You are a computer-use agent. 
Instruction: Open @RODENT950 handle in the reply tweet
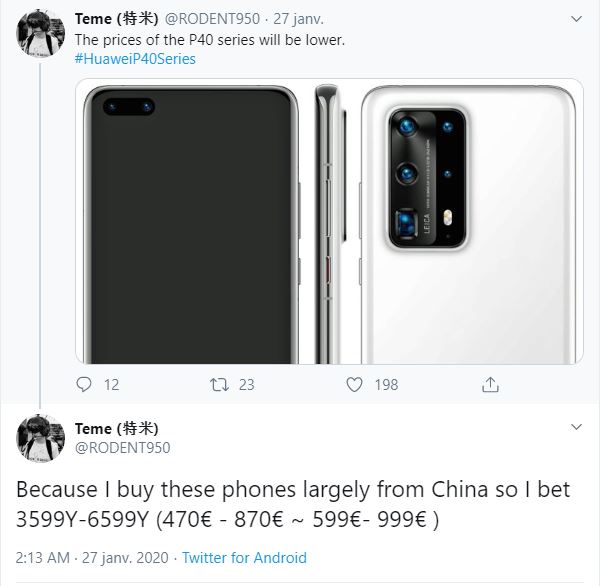[122, 447]
